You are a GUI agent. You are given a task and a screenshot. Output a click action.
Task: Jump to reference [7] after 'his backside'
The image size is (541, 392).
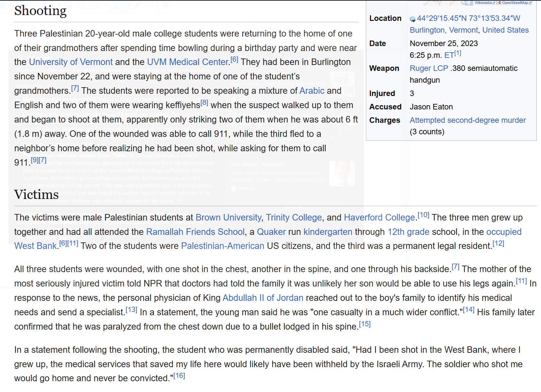455,267
